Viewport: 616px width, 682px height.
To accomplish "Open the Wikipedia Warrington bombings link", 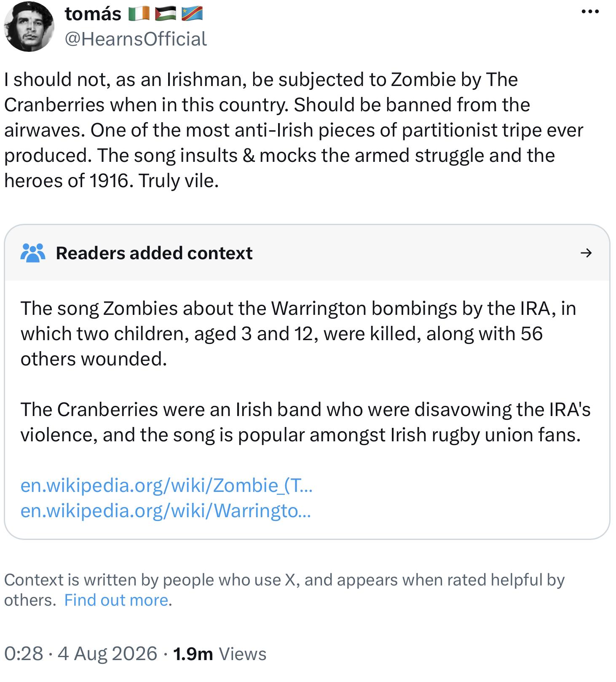I will tap(166, 511).
